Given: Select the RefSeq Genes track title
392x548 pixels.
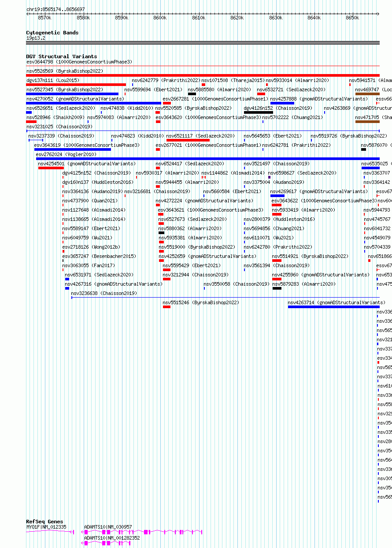Looking at the screenshot, I should [44, 522].
